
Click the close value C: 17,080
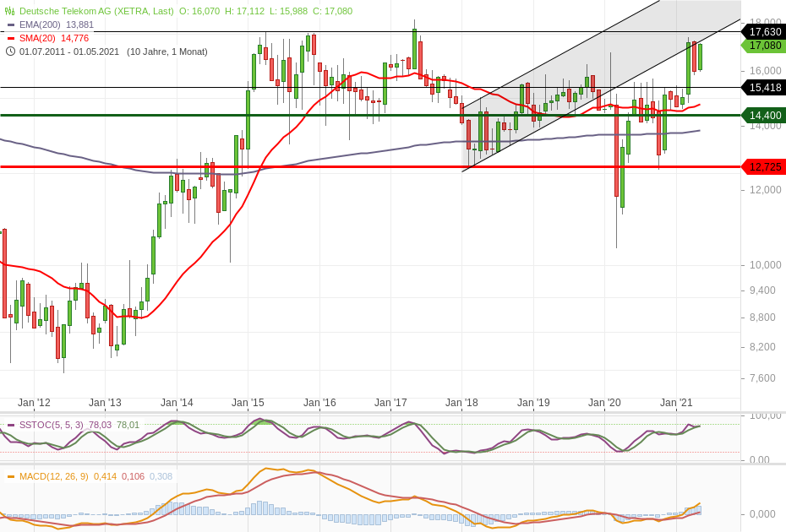tap(332, 11)
